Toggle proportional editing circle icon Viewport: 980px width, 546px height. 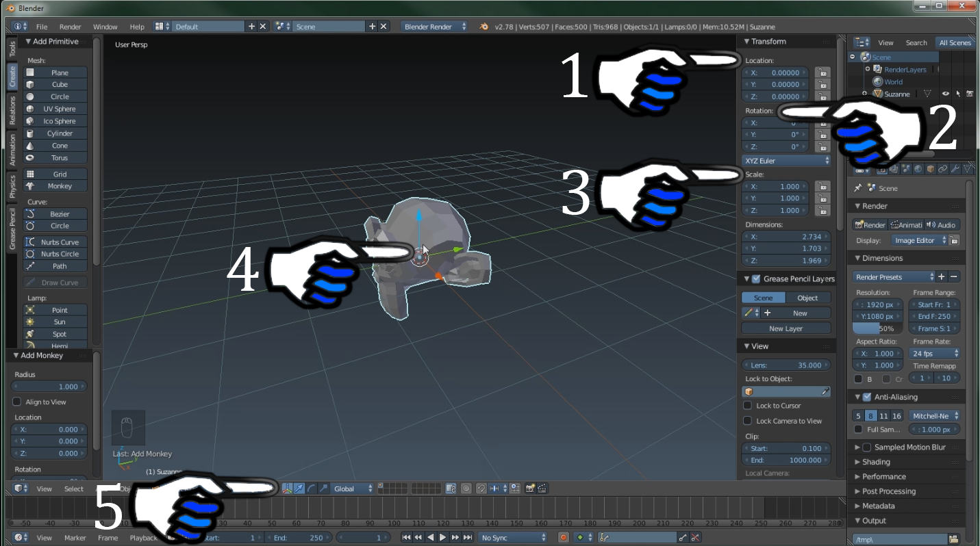point(466,489)
